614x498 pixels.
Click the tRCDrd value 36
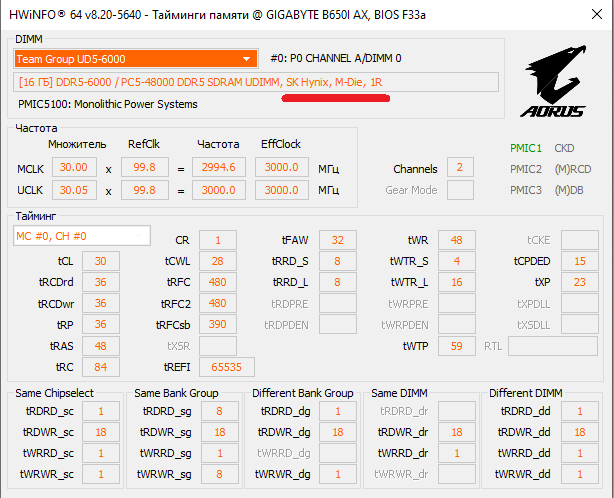(x=101, y=282)
